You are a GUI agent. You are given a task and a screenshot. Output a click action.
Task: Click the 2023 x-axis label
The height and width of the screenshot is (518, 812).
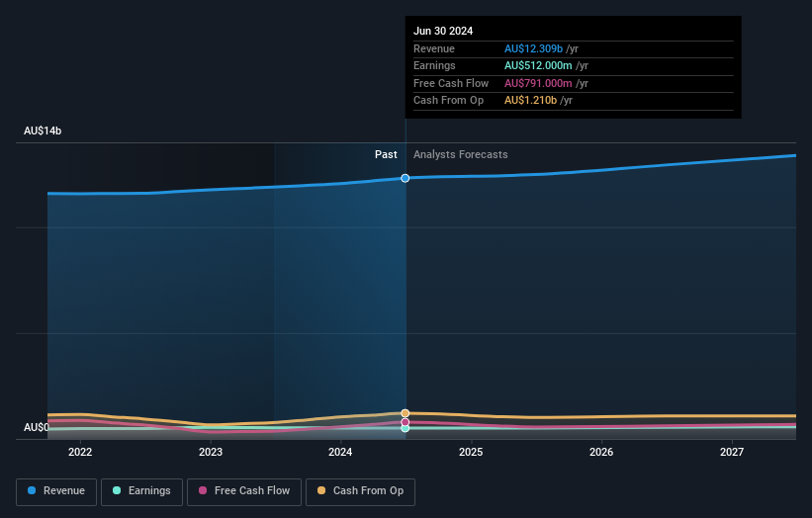[x=211, y=453]
